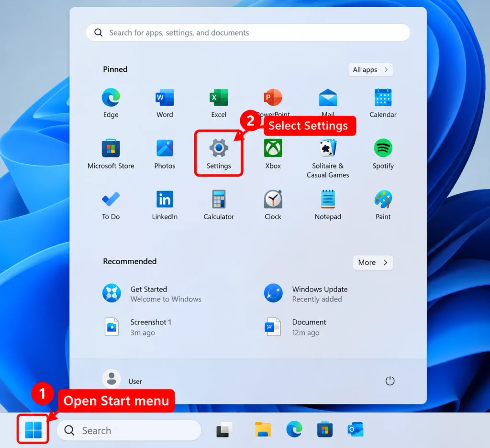The image size is (490, 448).
Task: Launch Edge from the taskbar
Action: pyautogui.click(x=294, y=429)
